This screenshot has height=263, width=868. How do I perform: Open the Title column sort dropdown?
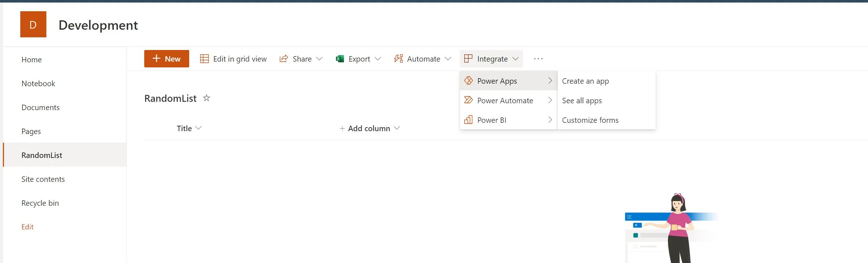pos(199,128)
